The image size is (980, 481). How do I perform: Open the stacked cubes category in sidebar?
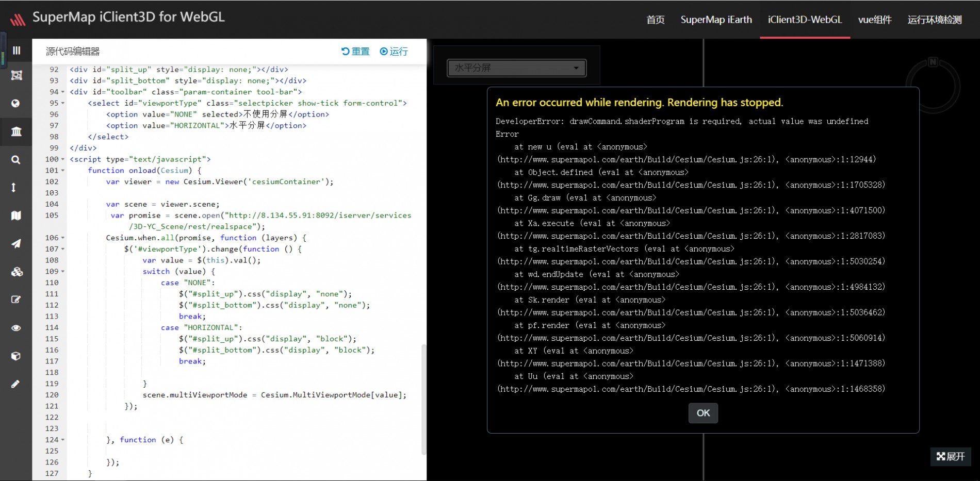point(17,272)
